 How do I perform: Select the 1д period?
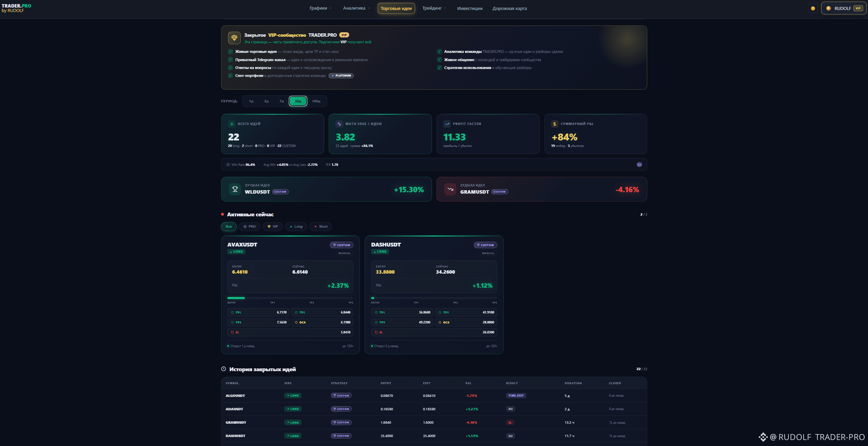251,101
